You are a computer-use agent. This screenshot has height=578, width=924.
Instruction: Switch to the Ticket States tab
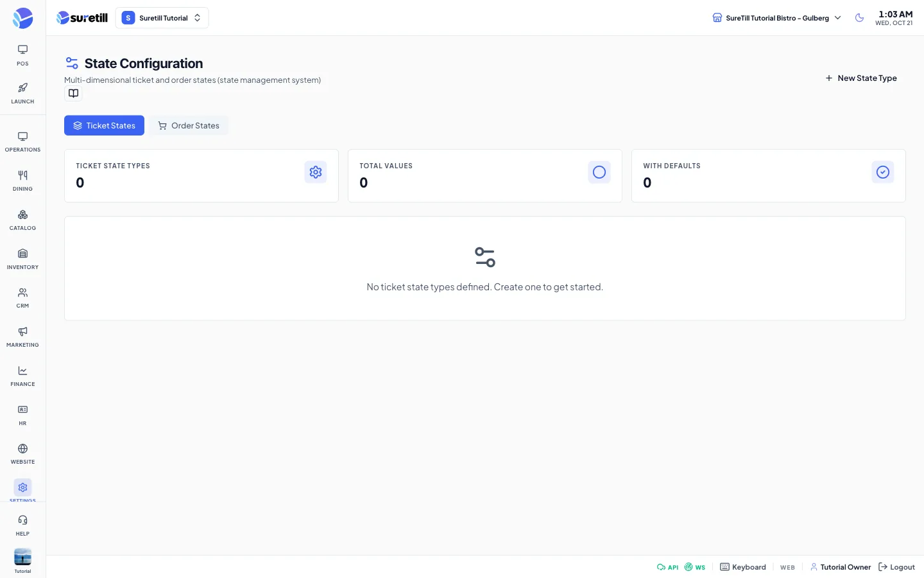pos(104,125)
